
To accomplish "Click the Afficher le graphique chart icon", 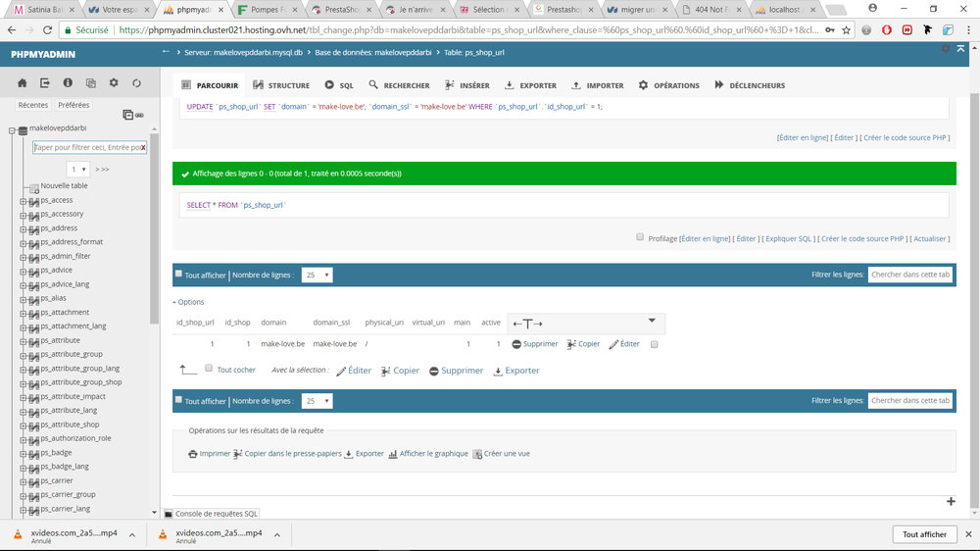I will (393, 454).
